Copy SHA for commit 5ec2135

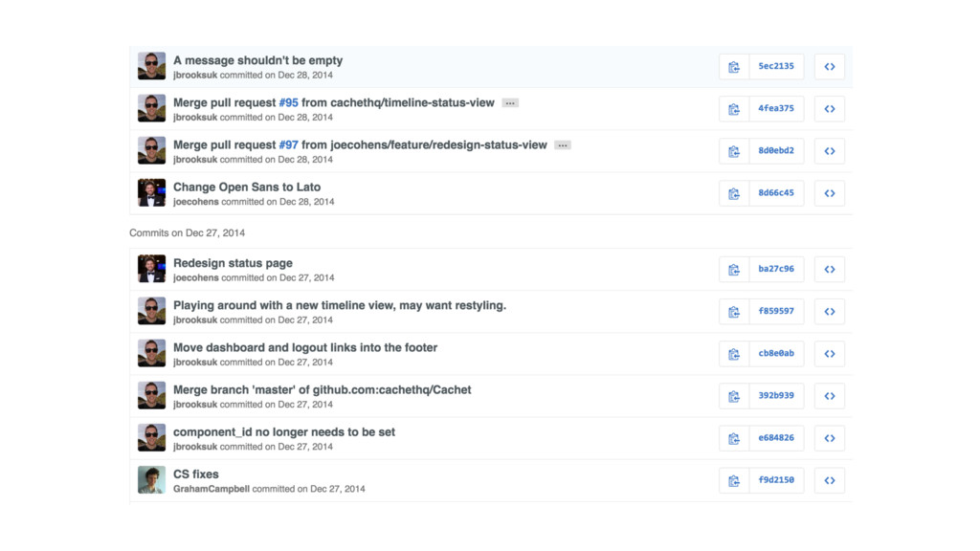[734, 67]
